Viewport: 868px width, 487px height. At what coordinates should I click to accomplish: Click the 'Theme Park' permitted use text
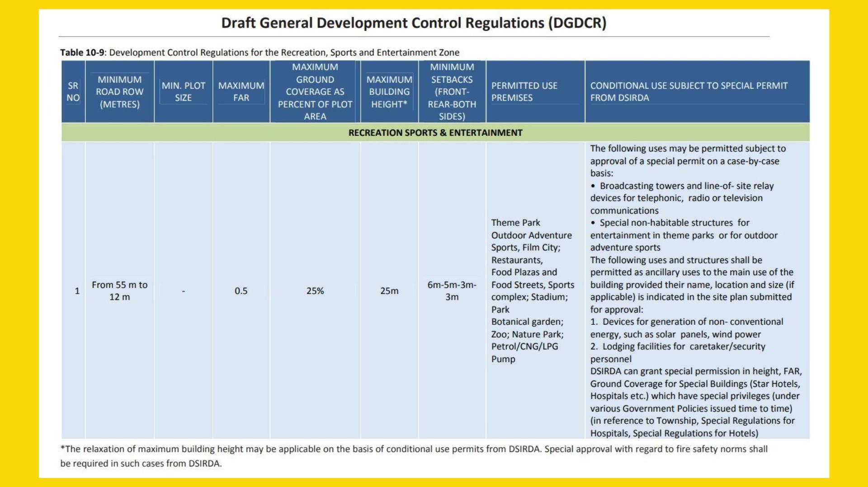(x=515, y=223)
